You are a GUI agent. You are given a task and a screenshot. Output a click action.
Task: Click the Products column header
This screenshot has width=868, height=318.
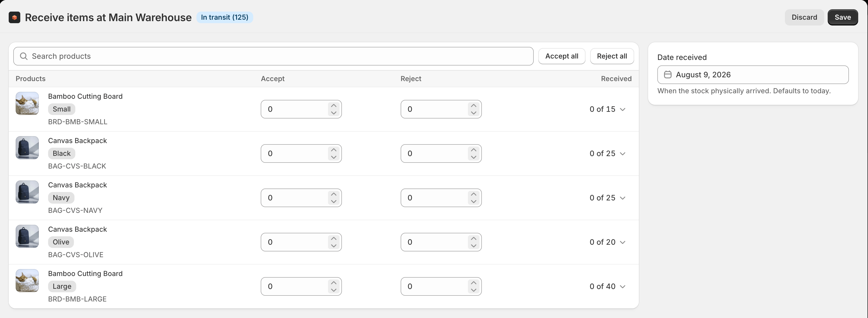tap(30, 78)
